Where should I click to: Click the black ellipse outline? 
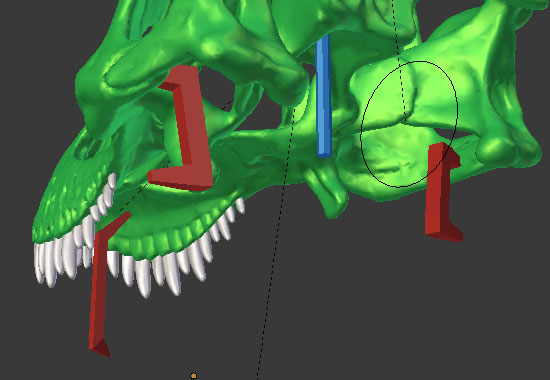tap(409, 124)
